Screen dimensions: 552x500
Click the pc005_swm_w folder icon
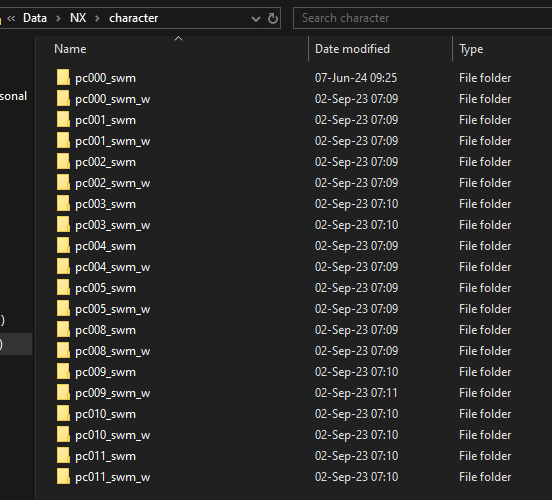point(63,309)
